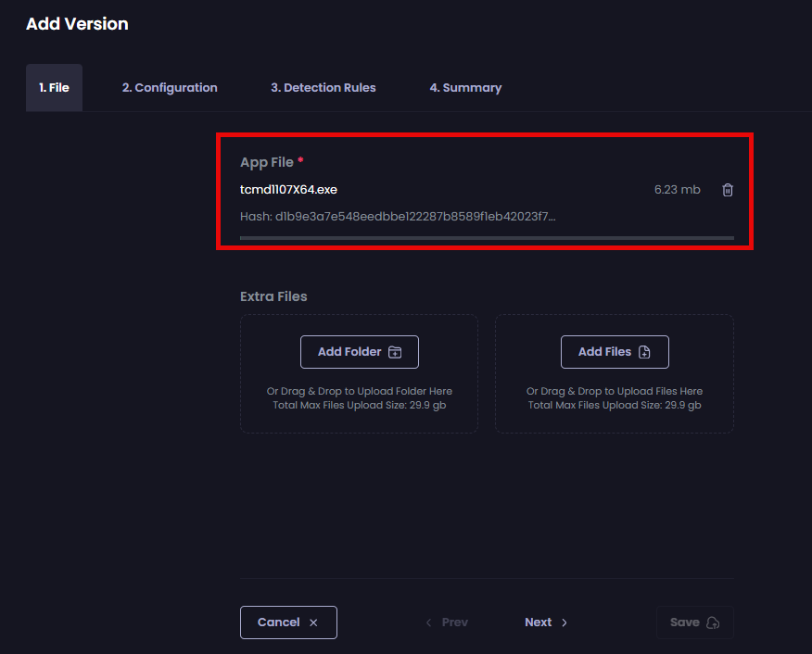The width and height of the screenshot is (812, 654).
Task: Click the red asterisk next to App File
Action: pos(302,158)
